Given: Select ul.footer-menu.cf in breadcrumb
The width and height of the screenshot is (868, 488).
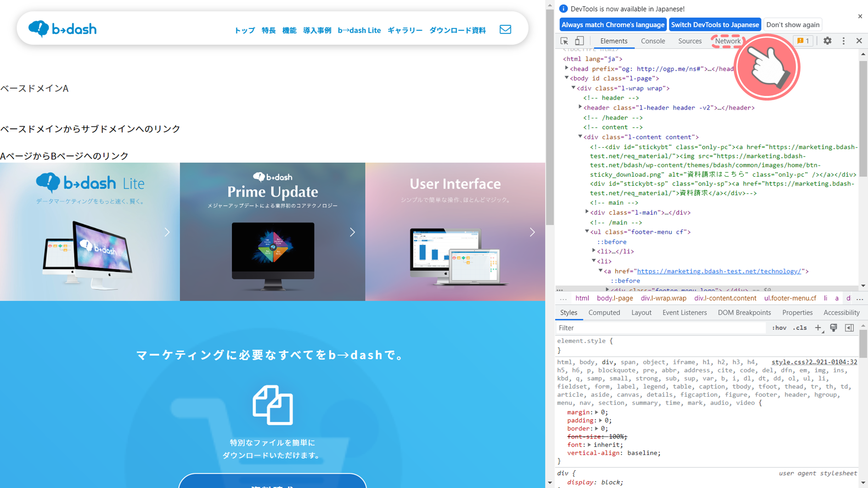Looking at the screenshot, I should point(790,298).
